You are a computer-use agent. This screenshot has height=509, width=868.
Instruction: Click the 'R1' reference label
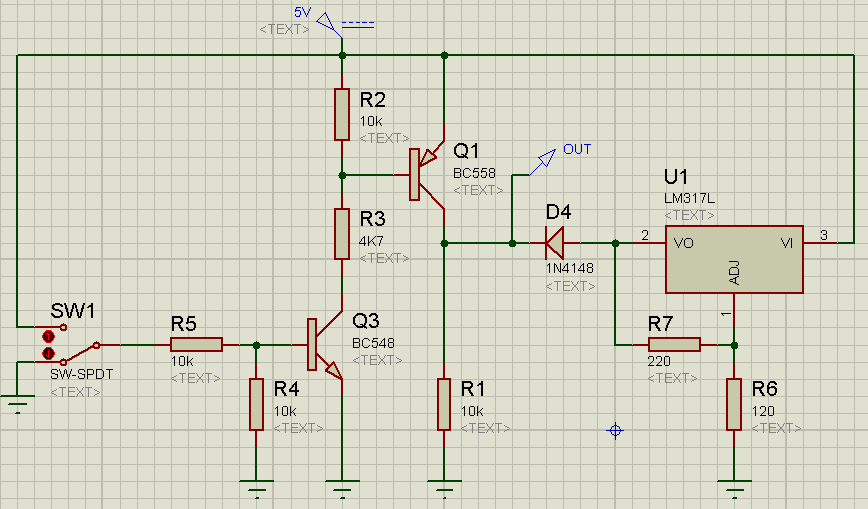pos(473,389)
